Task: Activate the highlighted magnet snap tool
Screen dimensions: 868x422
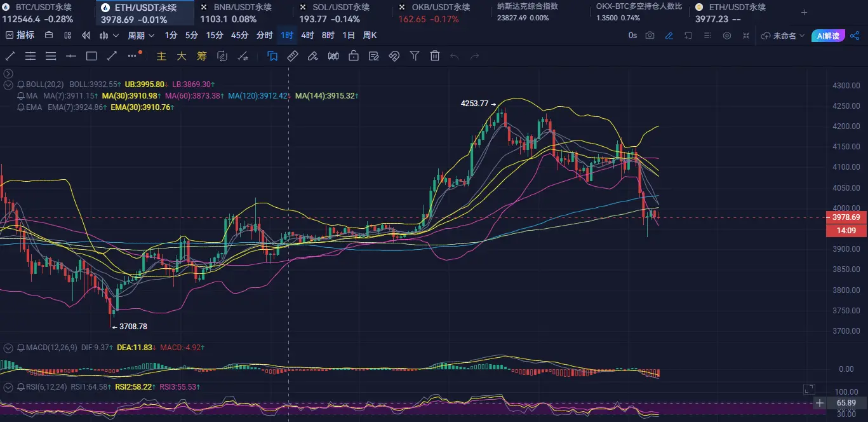Action: click(x=272, y=56)
